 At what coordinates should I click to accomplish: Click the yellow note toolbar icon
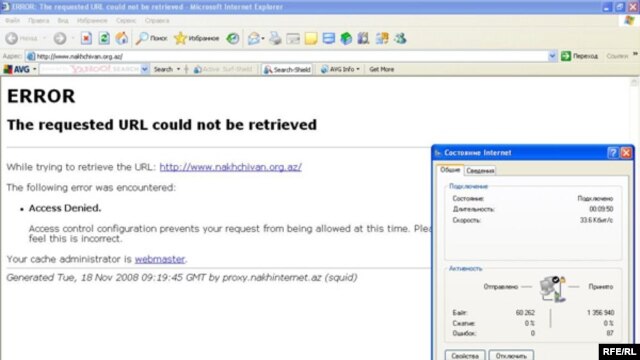click(311, 39)
